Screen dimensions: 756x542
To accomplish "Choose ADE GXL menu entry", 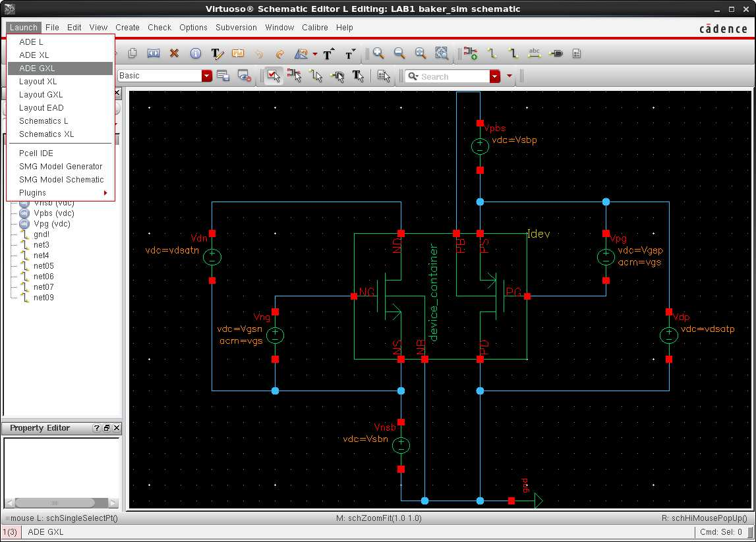I will point(60,68).
